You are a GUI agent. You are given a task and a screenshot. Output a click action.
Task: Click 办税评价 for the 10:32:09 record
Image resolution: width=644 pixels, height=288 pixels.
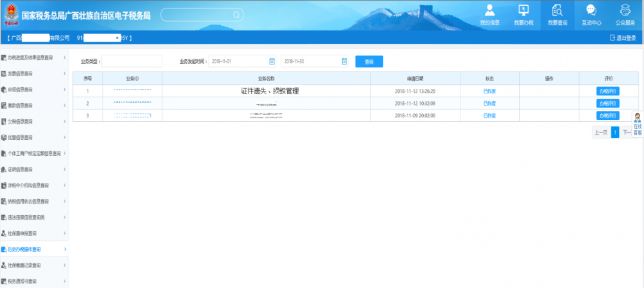(608, 104)
